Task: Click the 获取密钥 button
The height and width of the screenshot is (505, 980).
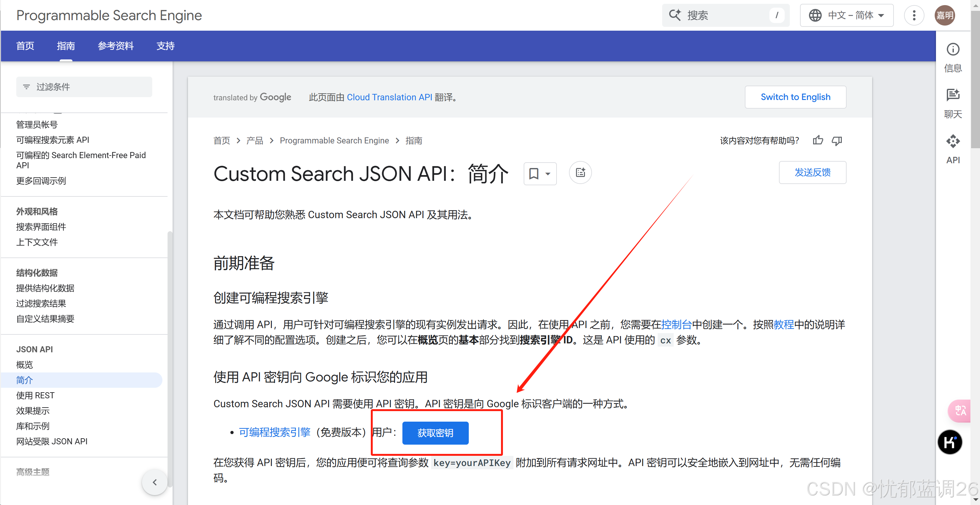Action: [435, 433]
